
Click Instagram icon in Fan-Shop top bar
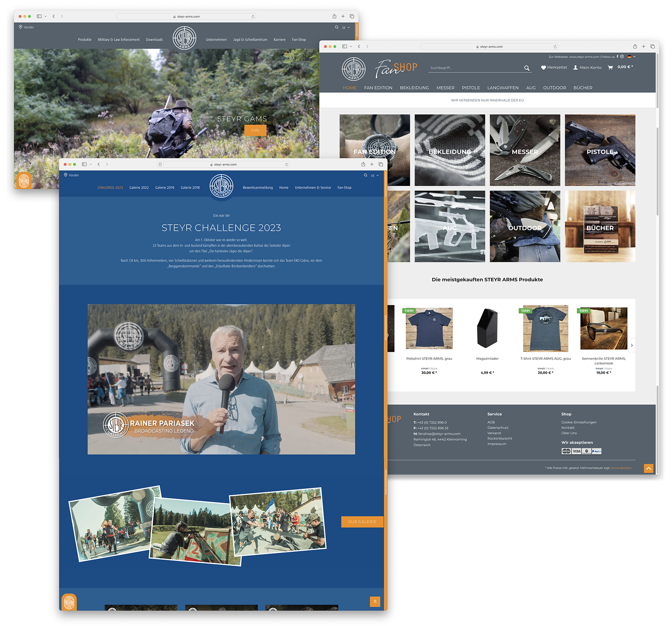pos(622,56)
